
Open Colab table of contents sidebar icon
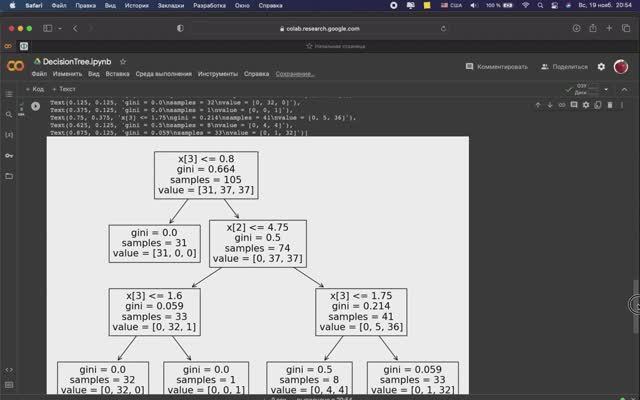click(9, 94)
